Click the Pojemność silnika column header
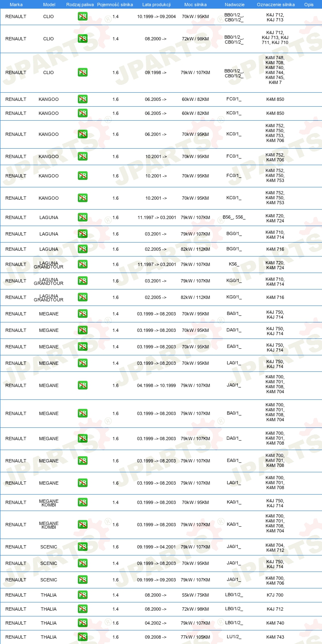Viewport: 322px width, 644px height. point(115,5)
